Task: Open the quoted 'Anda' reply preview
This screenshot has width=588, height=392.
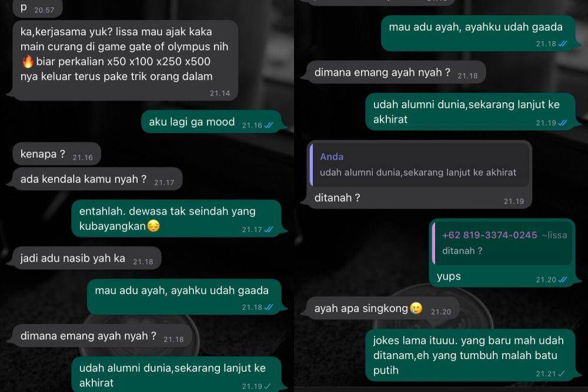Action: pos(420,165)
